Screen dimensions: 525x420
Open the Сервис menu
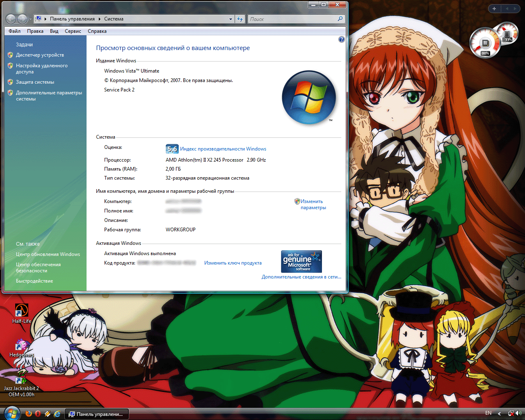coord(73,31)
